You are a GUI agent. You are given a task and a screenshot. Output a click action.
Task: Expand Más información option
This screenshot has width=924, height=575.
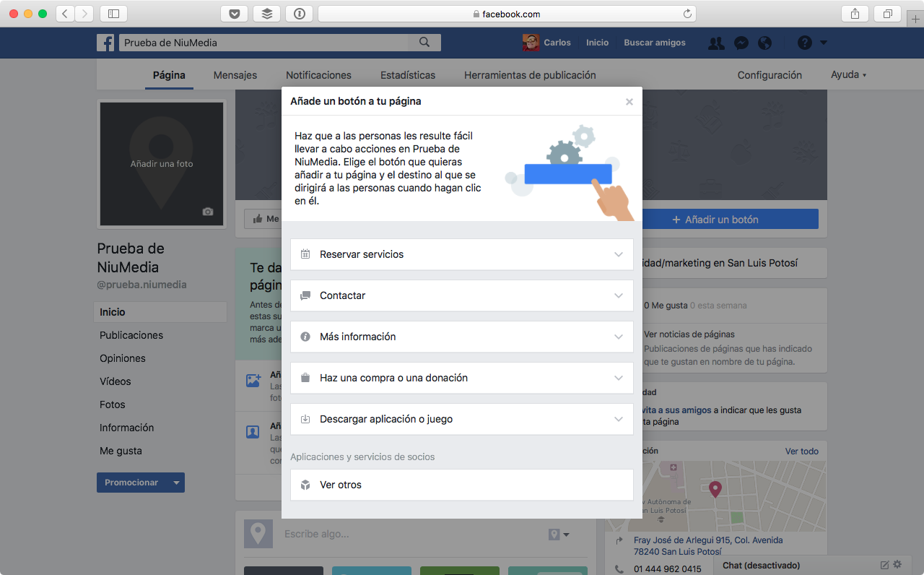click(462, 337)
